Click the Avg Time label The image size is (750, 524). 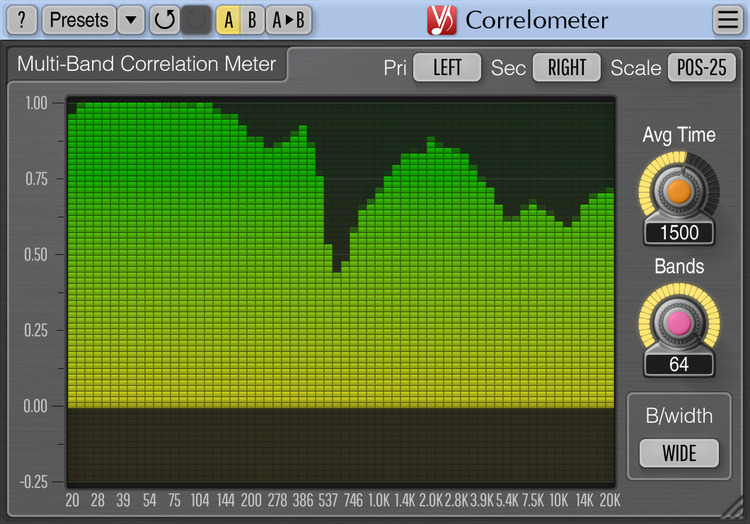[x=679, y=135]
